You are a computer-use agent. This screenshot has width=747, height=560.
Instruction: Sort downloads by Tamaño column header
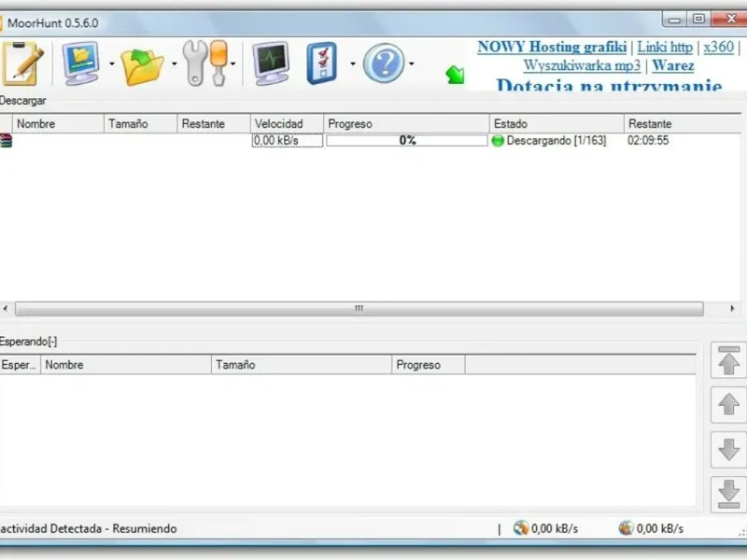click(x=141, y=124)
